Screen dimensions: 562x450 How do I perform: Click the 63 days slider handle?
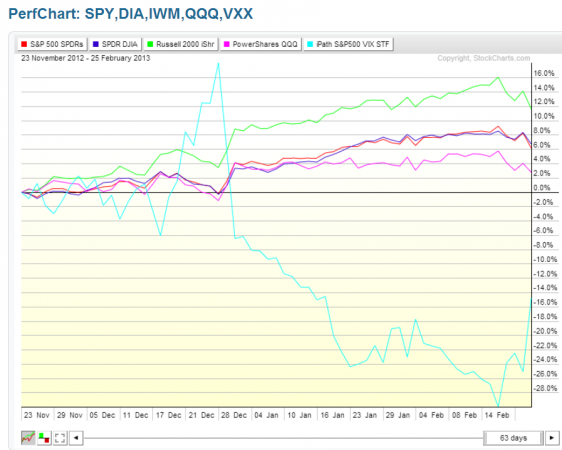tap(513, 438)
